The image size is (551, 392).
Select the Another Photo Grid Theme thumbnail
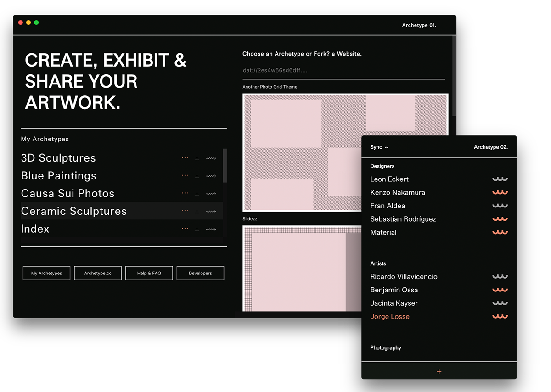345,152
